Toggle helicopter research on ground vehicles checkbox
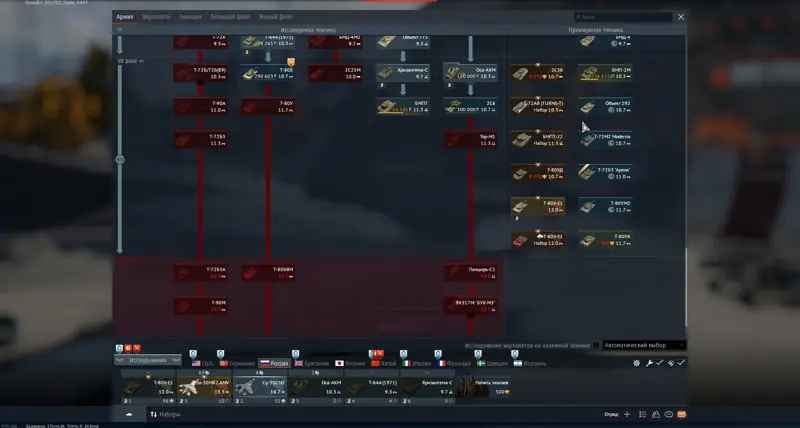Image resolution: width=800 pixels, height=428 pixels. (x=596, y=345)
